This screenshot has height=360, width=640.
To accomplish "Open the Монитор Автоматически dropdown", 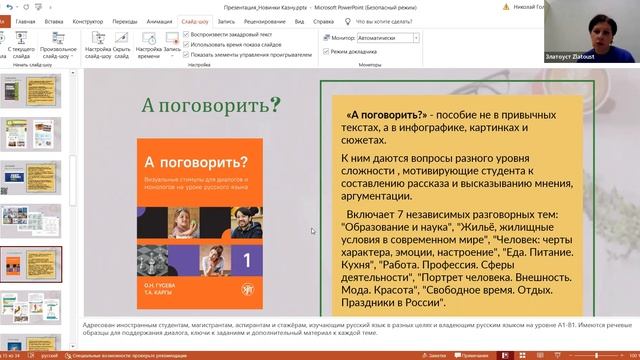I will pos(416,38).
